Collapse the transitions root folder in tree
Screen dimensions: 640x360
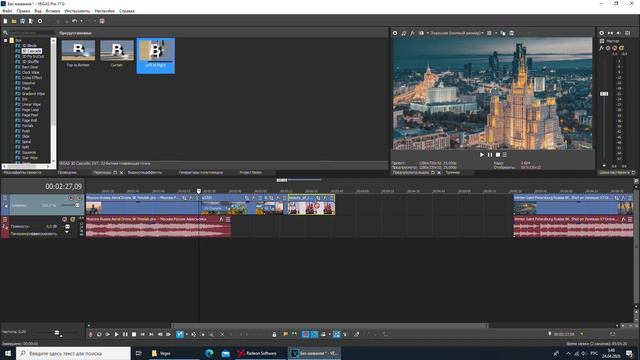[6, 40]
